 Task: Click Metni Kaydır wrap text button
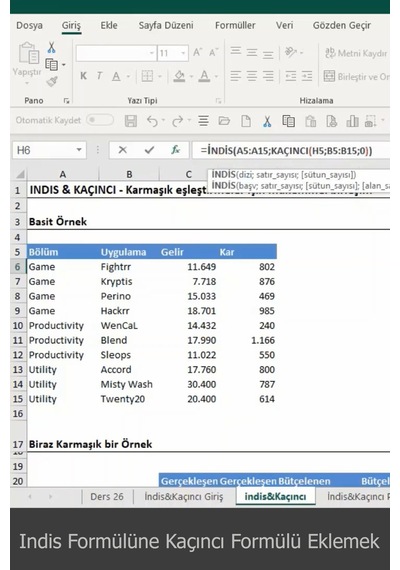356,53
